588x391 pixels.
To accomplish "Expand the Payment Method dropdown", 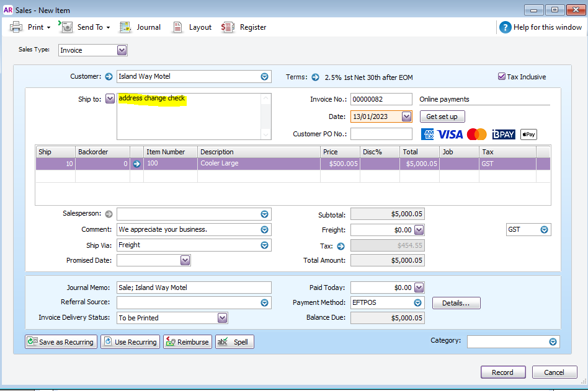I will click(x=418, y=303).
